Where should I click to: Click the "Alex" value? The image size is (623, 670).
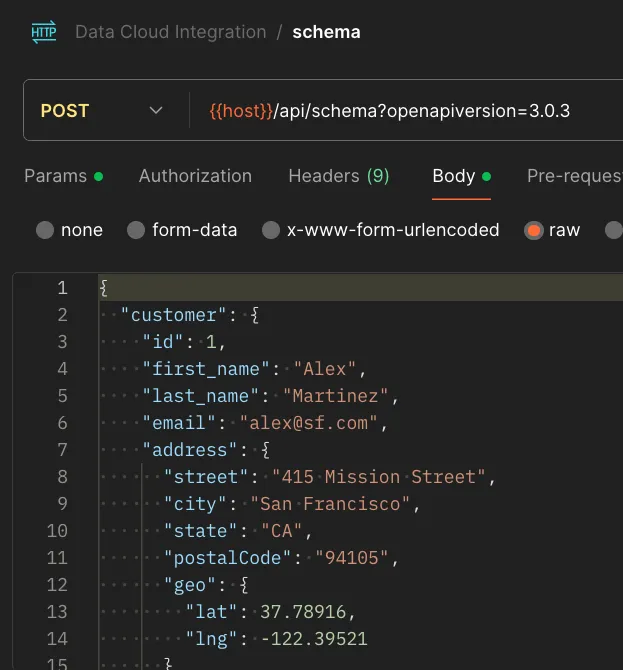click(325, 369)
